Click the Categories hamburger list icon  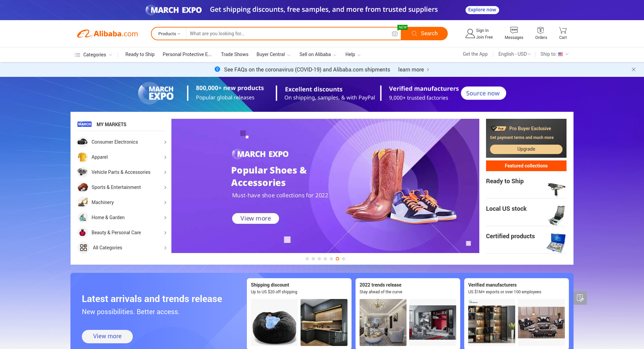pos(77,55)
